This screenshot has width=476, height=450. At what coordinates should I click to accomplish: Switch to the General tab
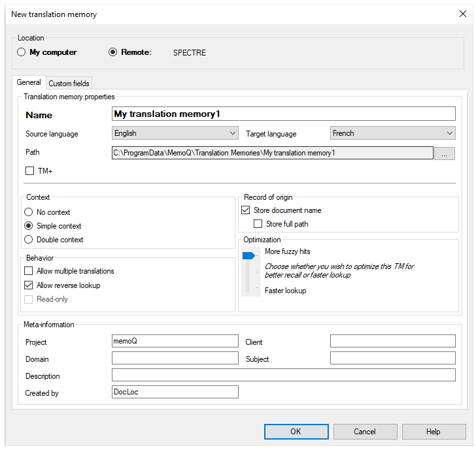coord(29,82)
